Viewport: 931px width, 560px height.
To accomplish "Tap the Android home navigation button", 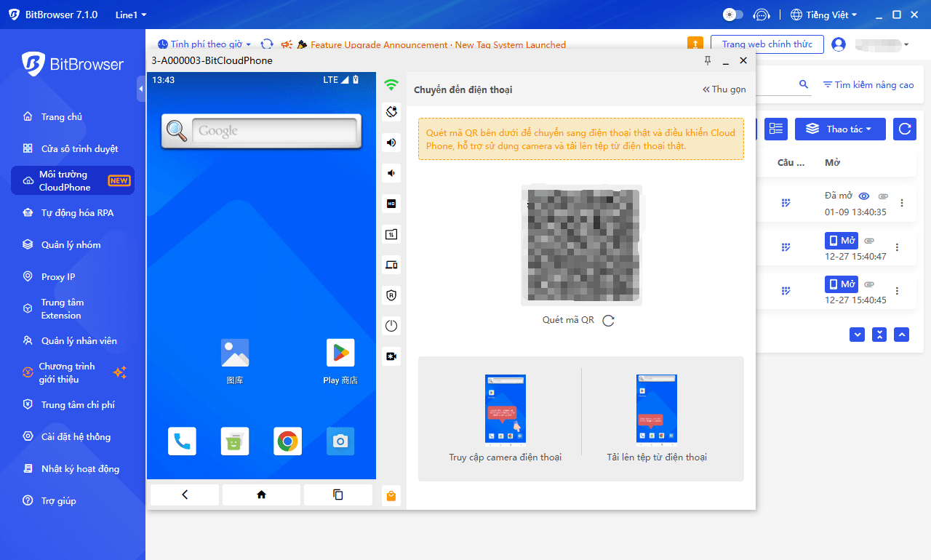I will (261, 495).
